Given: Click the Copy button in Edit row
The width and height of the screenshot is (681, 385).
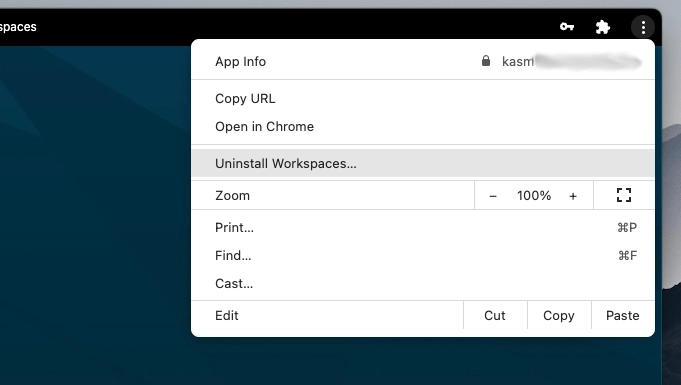Looking at the screenshot, I should [x=559, y=315].
